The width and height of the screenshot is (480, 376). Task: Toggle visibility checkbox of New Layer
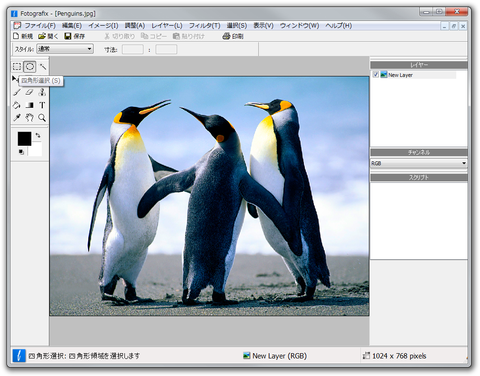(376, 75)
